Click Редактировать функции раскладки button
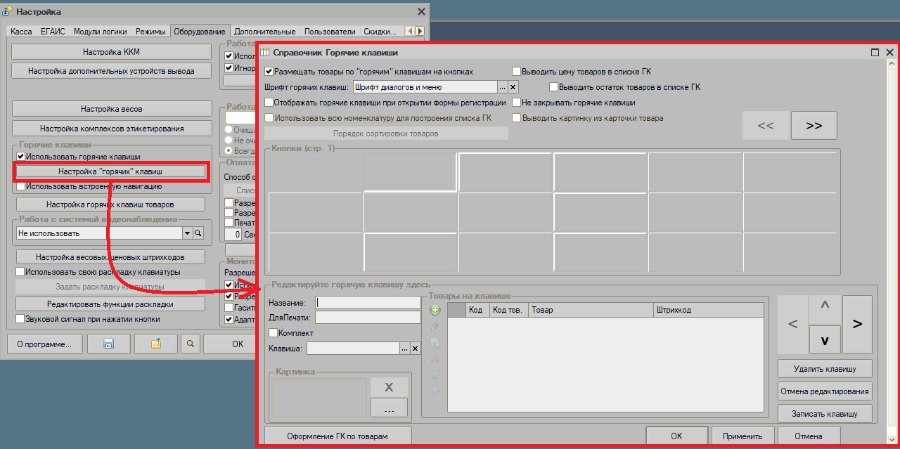The width and height of the screenshot is (900, 449). [x=110, y=304]
